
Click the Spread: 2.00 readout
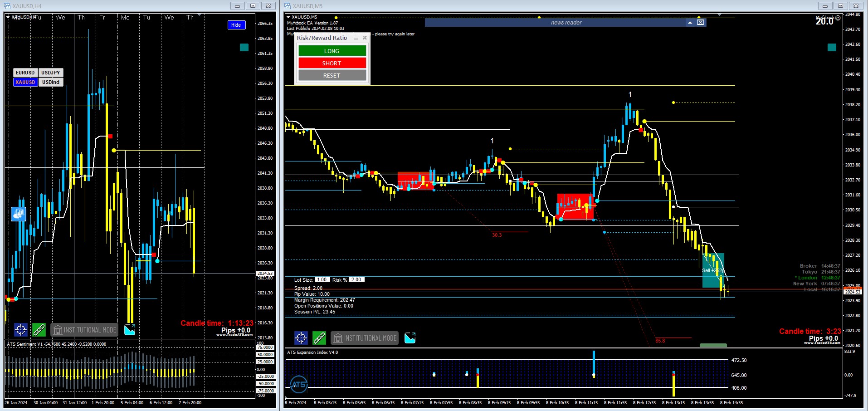pos(308,288)
